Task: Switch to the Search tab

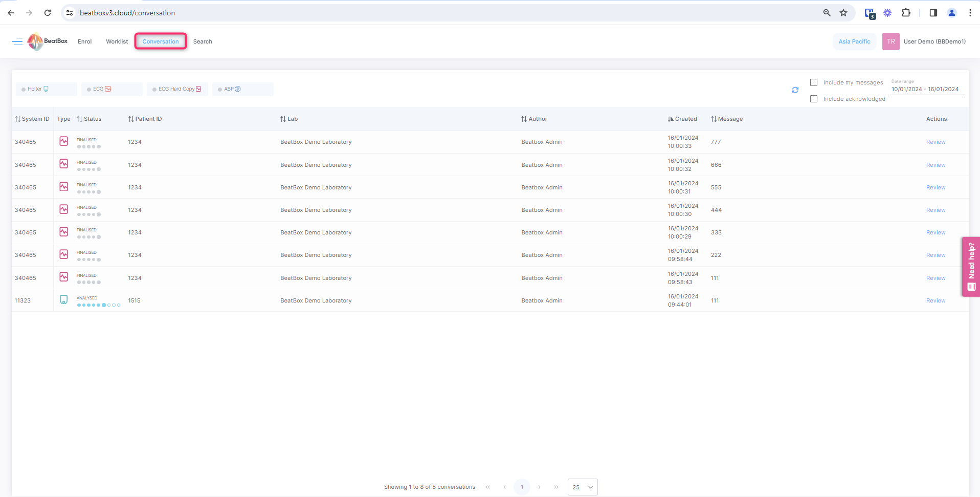Action: (x=203, y=41)
